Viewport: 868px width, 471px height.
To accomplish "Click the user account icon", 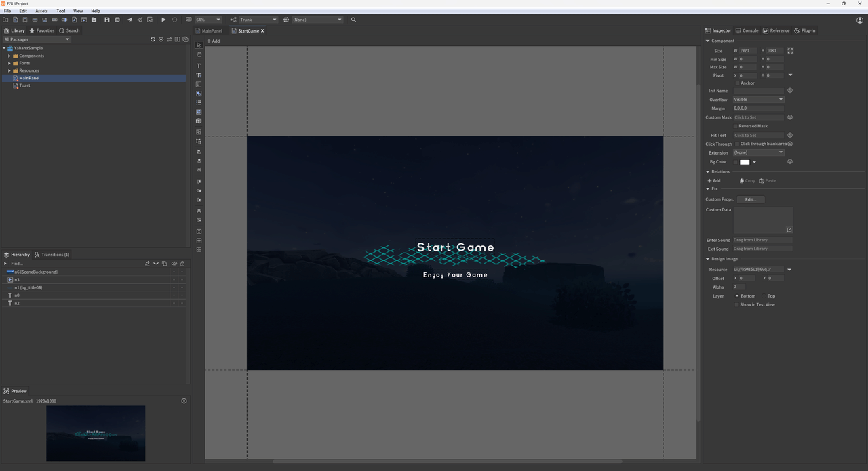I will coord(860,20).
